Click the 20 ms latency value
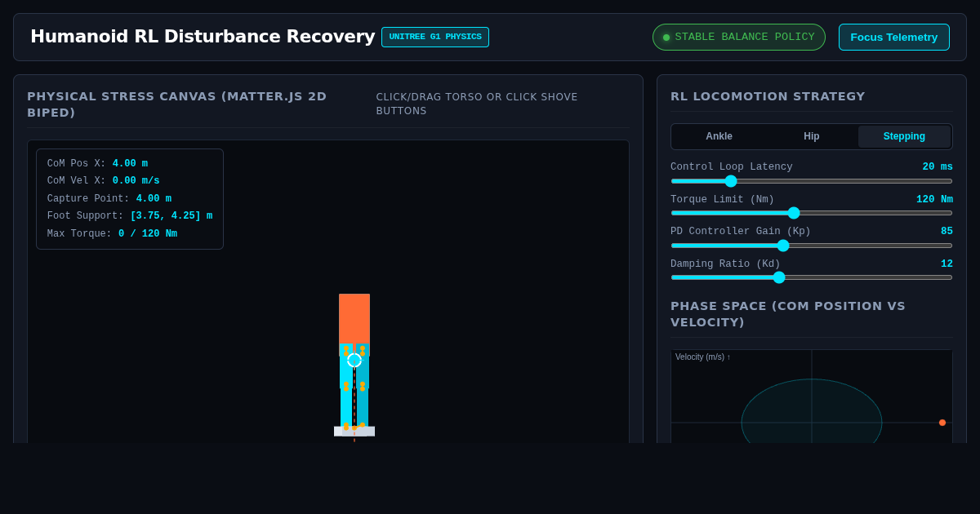The image size is (980, 514). 938,167
